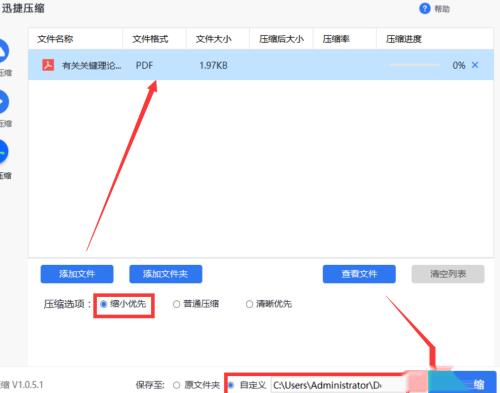This screenshot has height=393, width=500.
Task: Click the 0% compression progress value
Action: [459, 65]
